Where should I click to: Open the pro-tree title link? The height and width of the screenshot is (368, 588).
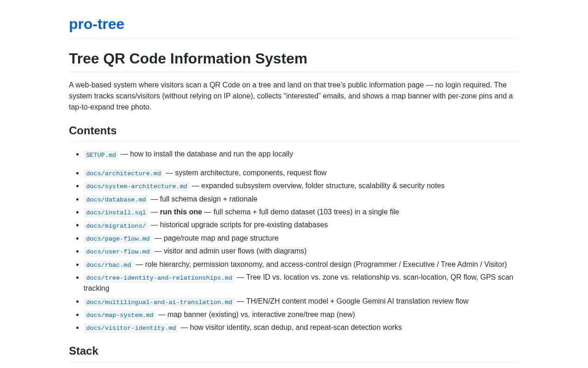tap(96, 24)
